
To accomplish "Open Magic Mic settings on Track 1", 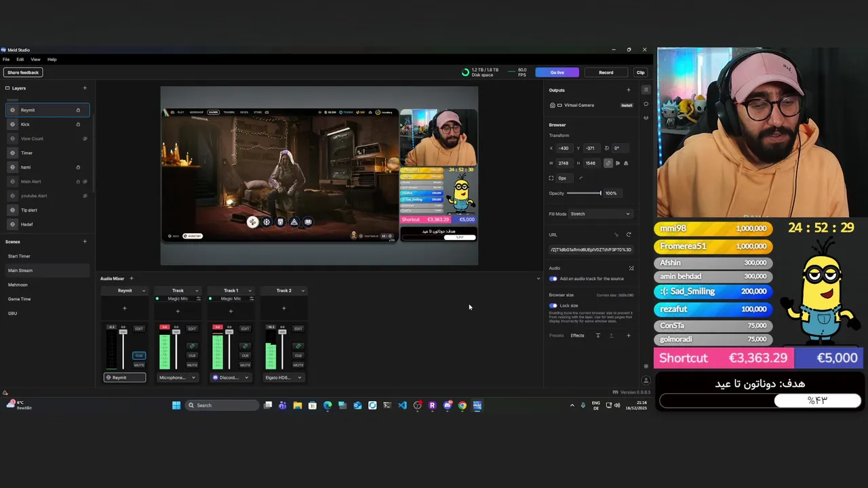I will pyautogui.click(x=251, y=298).
